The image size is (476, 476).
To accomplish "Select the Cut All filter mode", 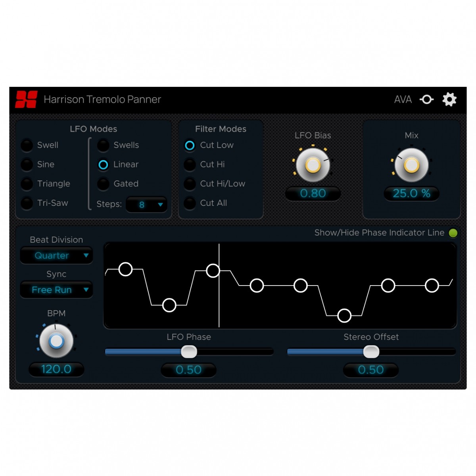I will pos(190,203).
